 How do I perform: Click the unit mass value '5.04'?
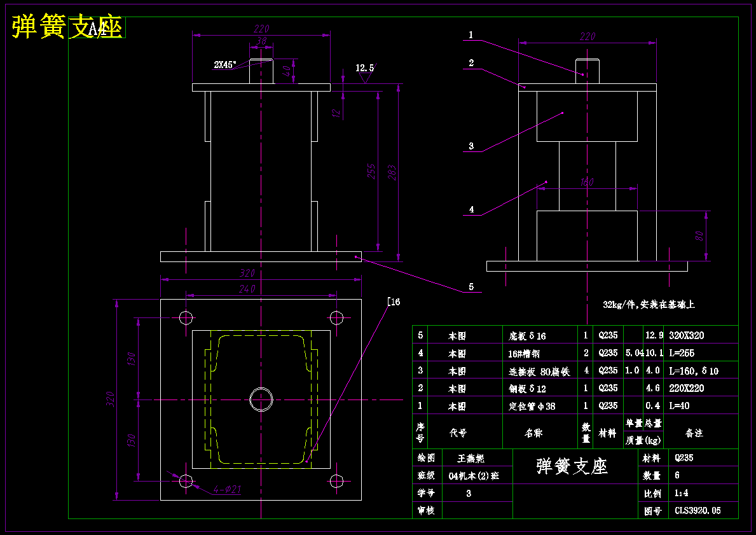[x=635, y=353]
